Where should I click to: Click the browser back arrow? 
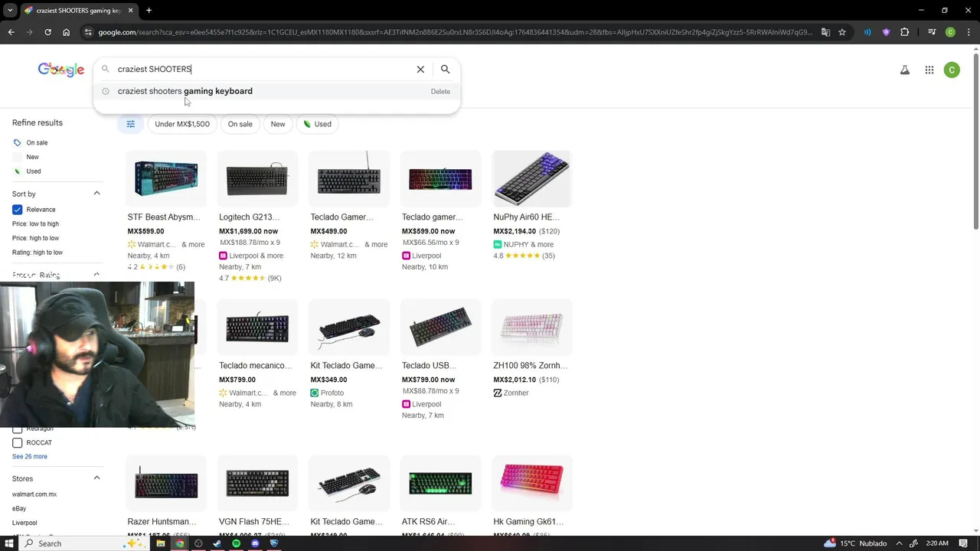pos(11,32)
